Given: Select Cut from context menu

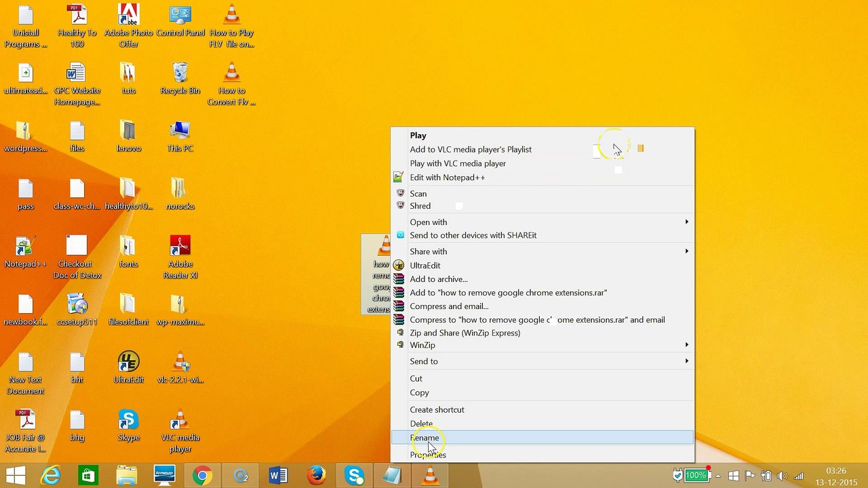Looking at the screenshot, I should coord(542,379).
